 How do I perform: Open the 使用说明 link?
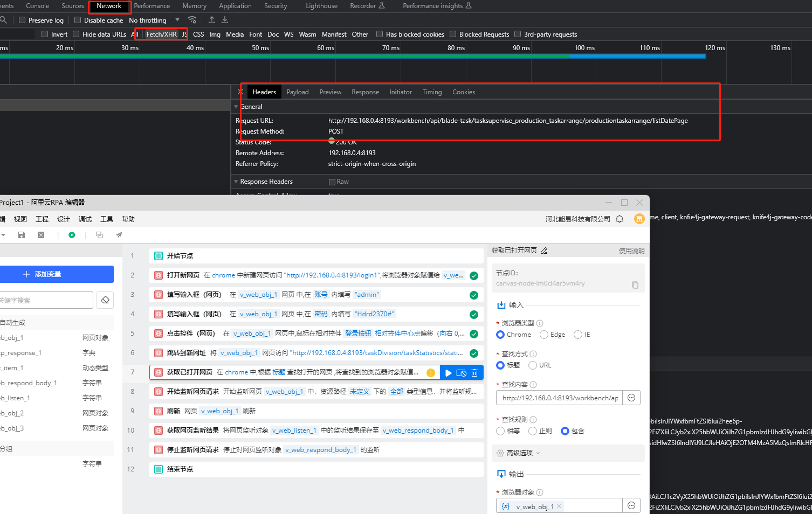(x=631, y=251)
